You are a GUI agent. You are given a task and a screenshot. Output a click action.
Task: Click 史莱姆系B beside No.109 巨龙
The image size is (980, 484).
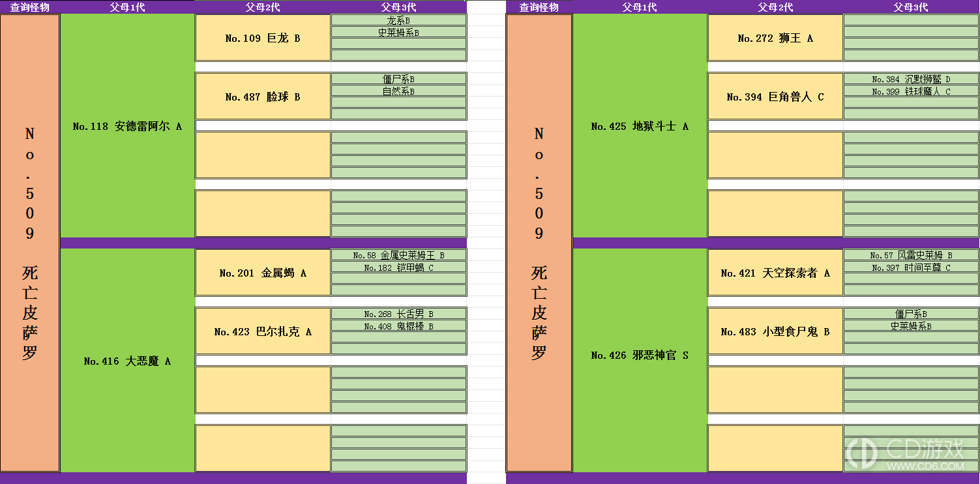point(399,32)
